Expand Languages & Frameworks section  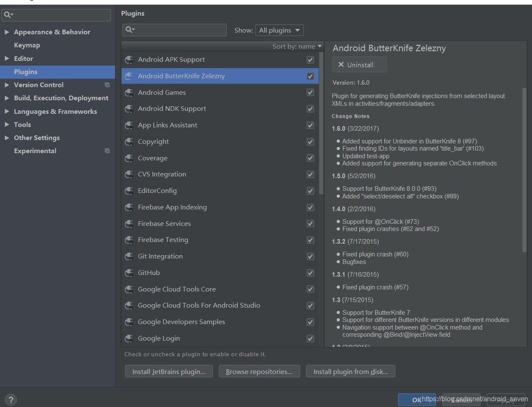(7, 112)
